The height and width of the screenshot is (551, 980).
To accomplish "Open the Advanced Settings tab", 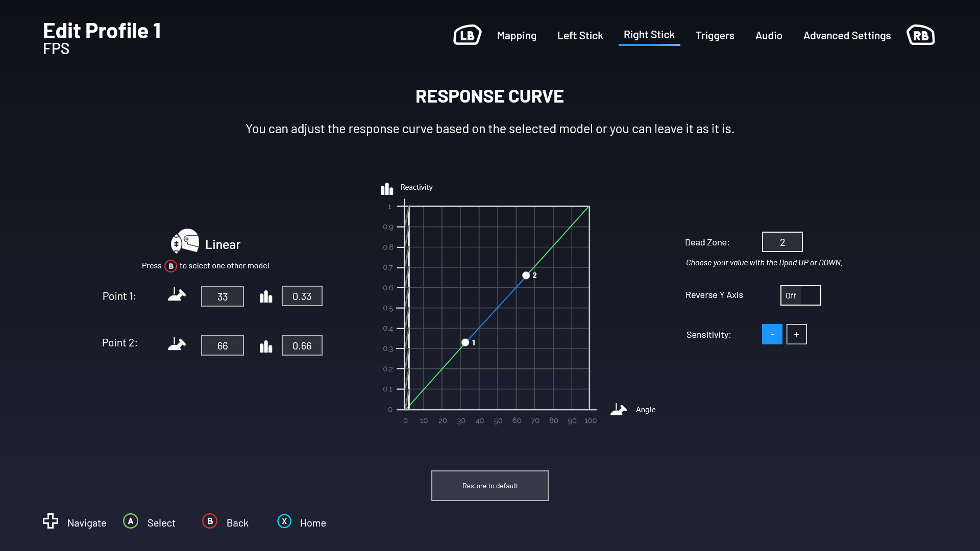I will [847, 35].
